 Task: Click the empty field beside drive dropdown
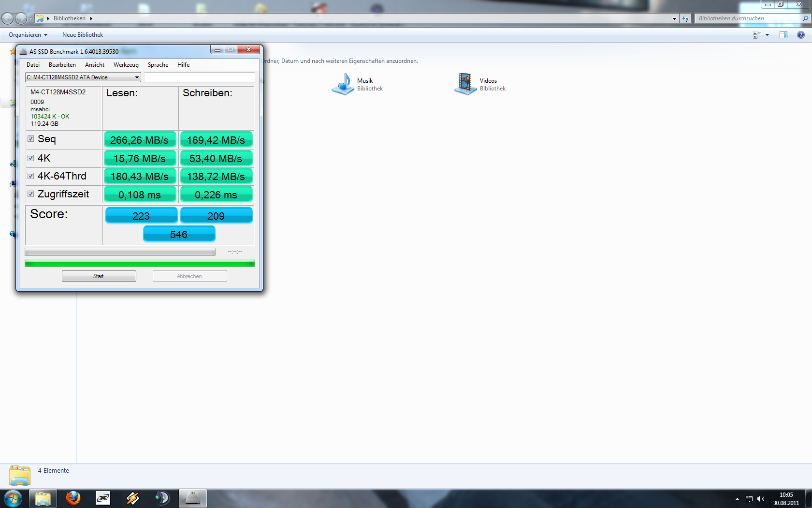click(199, 77)
